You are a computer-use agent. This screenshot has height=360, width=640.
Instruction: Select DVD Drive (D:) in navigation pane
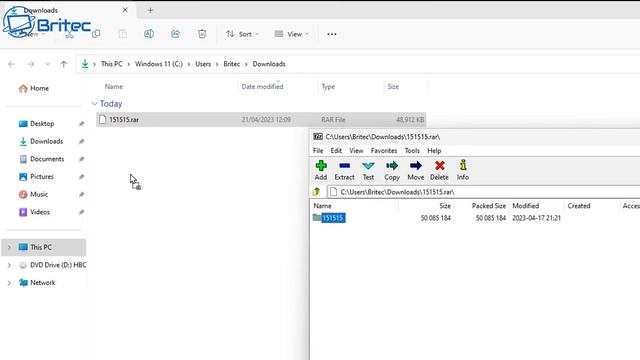pyautogui.click(x=52, y=265)
